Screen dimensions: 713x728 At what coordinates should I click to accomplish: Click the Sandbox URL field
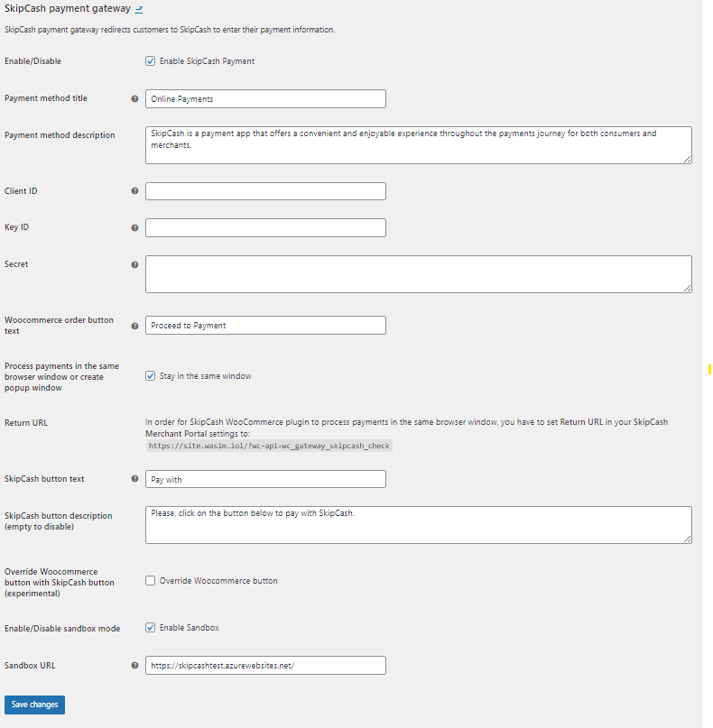pos(265,666)
